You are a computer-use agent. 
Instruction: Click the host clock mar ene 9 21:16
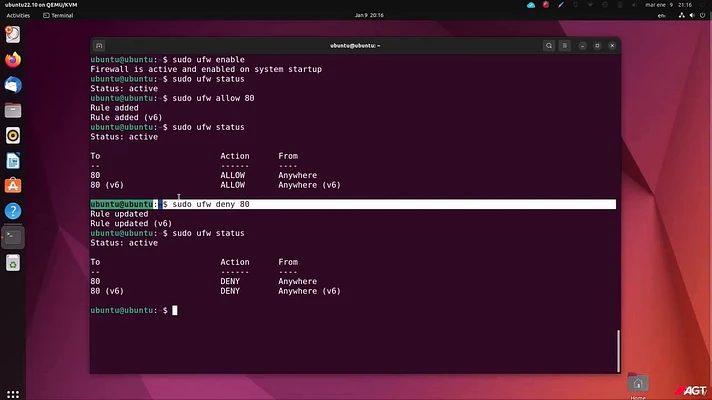(x=668, y=5)
